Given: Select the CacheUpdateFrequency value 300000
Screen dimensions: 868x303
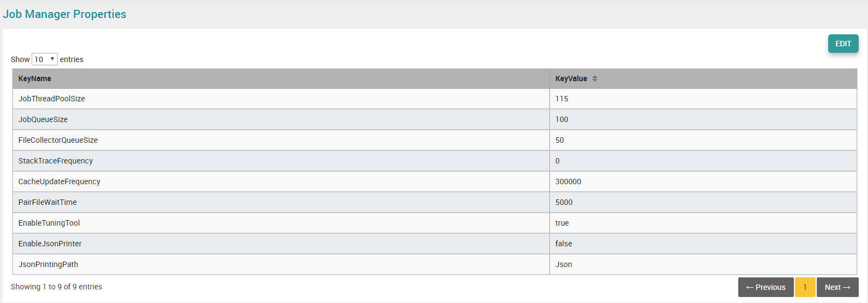Looking at the screenshot, I should click(x=568, y=181).
